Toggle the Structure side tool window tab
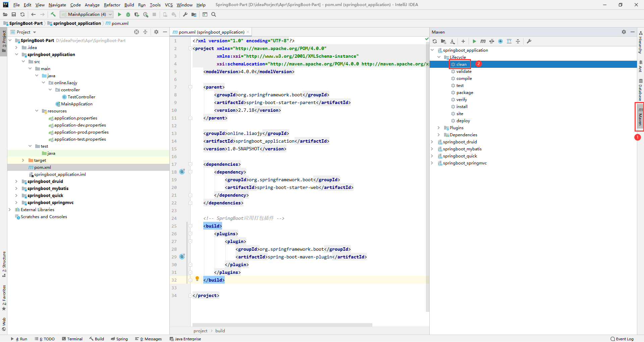Image resolution: width=644 pixels, height=342 pixels. [x=4, y=264]
